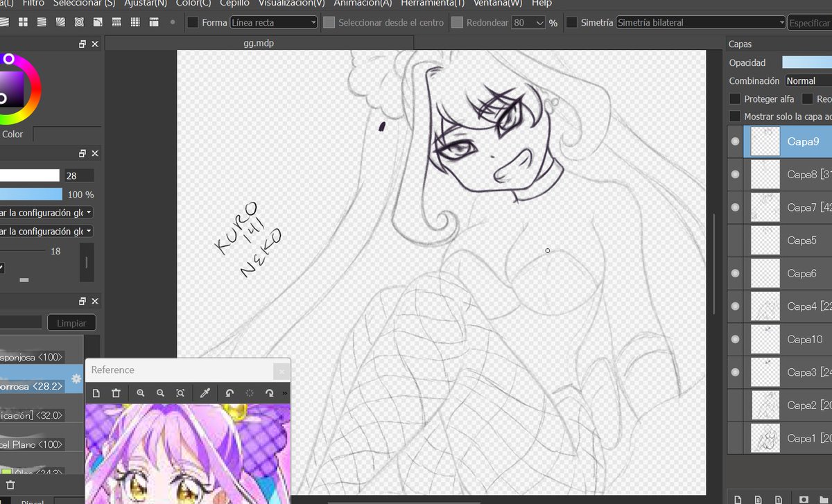Open the Simetría bilateral dropdown

click(x=700, y=23)
